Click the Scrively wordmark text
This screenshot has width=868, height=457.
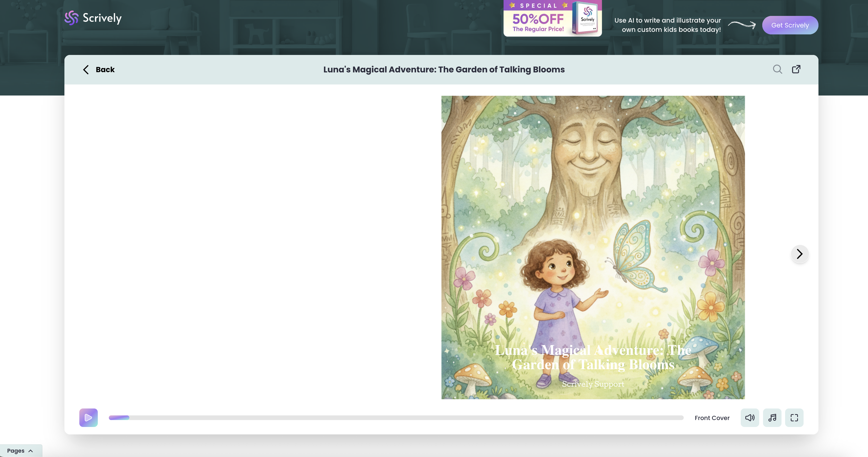(102, 18)
